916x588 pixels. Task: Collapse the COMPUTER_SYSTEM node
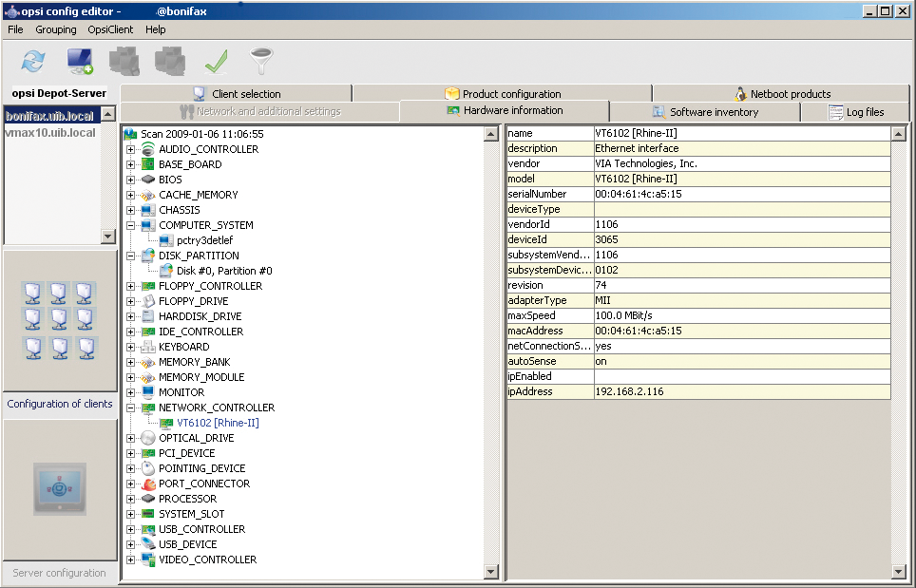tap(131, 225)
